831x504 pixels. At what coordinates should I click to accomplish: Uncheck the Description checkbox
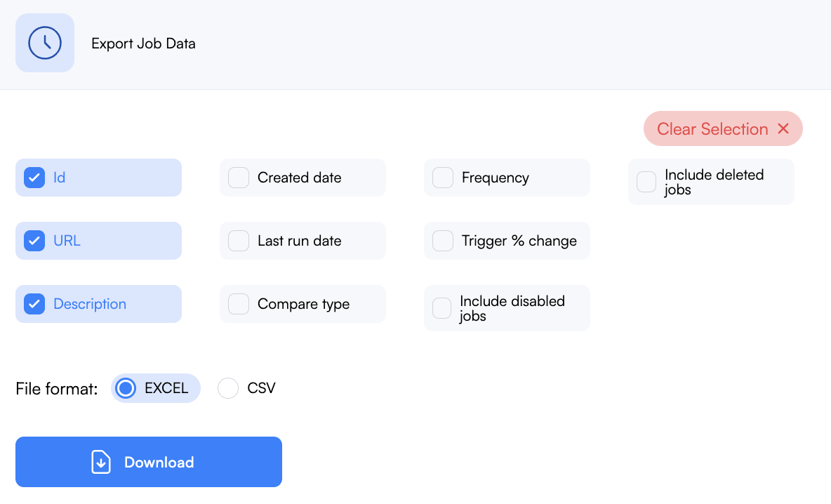[34, 304]
